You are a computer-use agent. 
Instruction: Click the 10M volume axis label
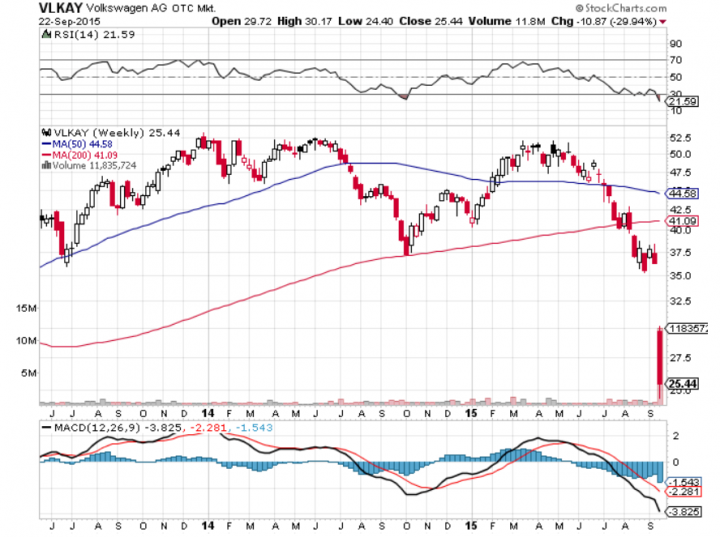pos(26,341)
